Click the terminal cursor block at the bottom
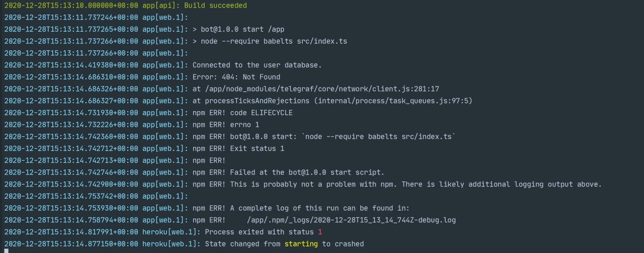 [x=6, y=251]
